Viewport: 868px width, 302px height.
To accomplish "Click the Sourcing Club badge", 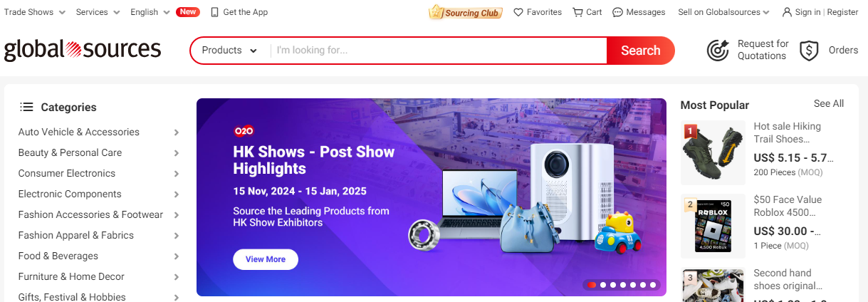I will point(466,12).
